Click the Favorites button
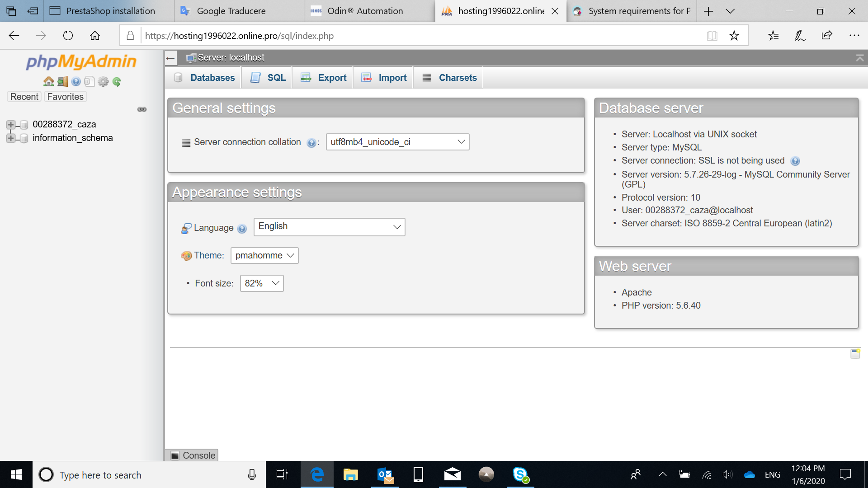The height and width of the screenshot is (488, 868). point(65,97)
